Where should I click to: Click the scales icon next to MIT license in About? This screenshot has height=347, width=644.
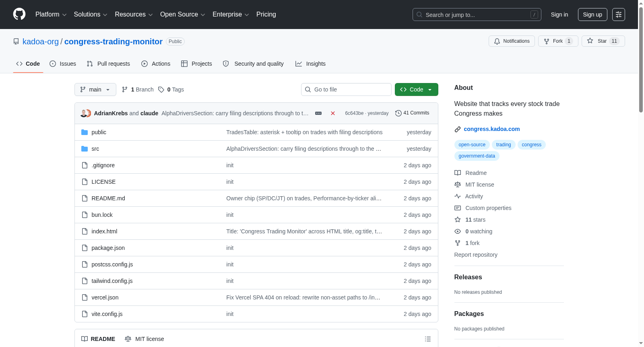pos(458,185)
